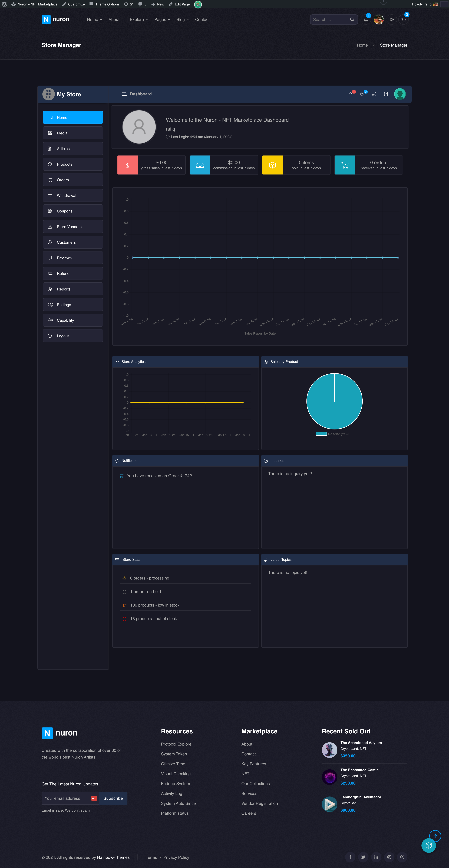Image resolution: width=449 pixels, height=868 pixels.
Task: Click the green profile avatar in dashboard bar
Action: click(x=400, y=94)
